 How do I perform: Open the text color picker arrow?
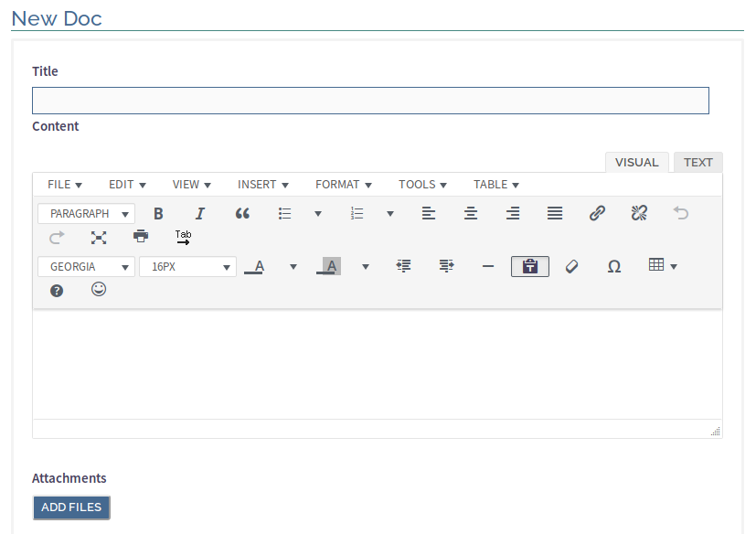pyautogui.click(x=293, y=266)
